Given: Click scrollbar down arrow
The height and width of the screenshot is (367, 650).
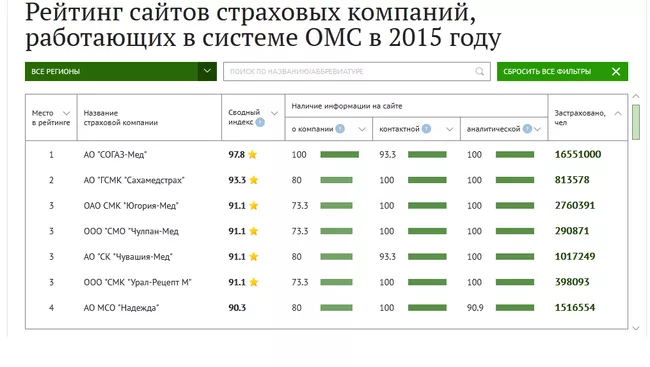Looking at the screenshot, I should (x=636, y=328).
